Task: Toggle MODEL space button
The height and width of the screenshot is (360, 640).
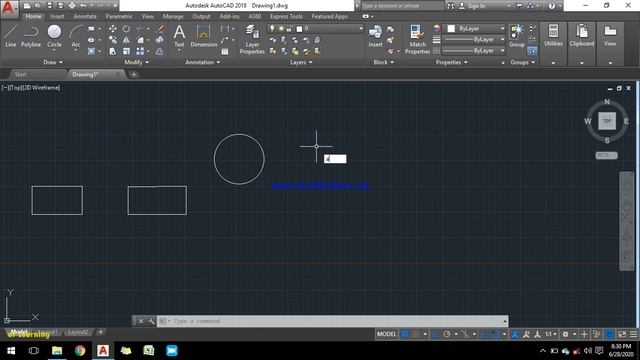Action: click(x=386, y=334)
